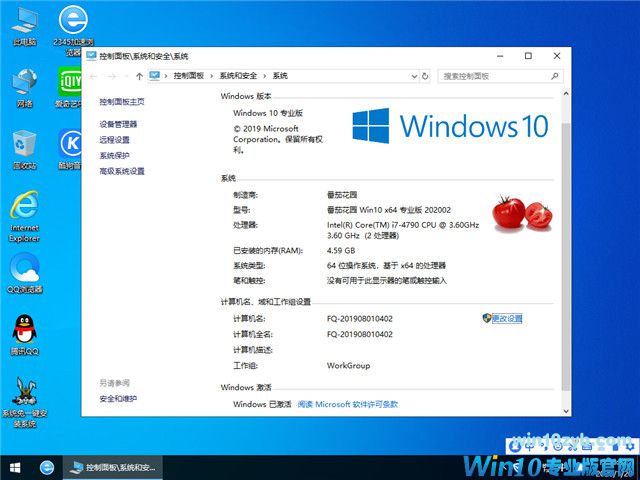
Task: Click the window title bar system icon
Action: 91,56
